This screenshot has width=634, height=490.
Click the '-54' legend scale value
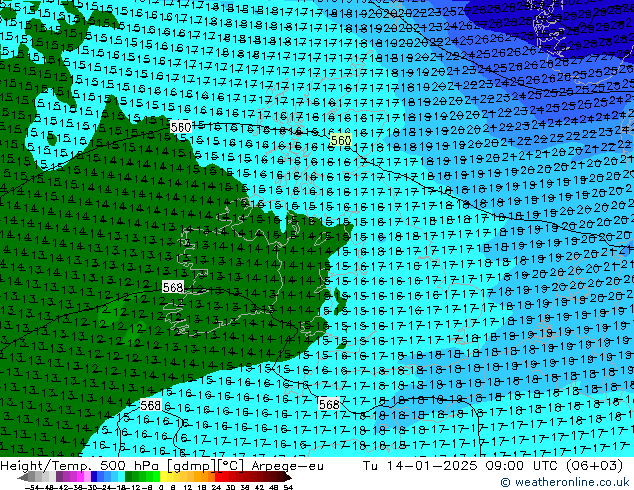point(32,487)
